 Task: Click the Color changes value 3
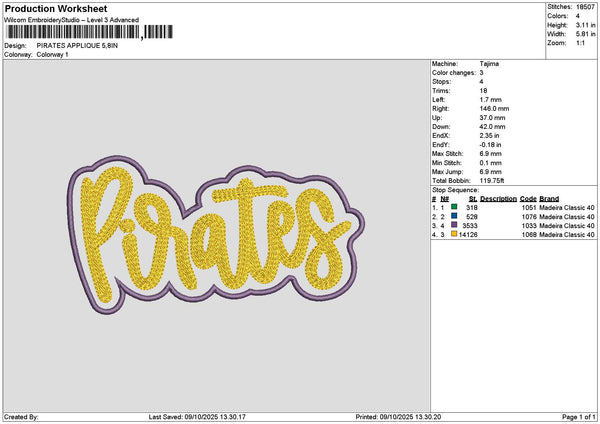point(481,73)
